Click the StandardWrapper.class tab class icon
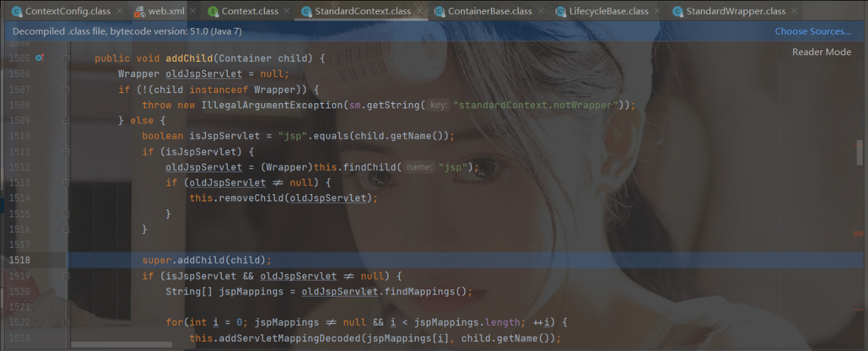 click(x=677, y=11)
